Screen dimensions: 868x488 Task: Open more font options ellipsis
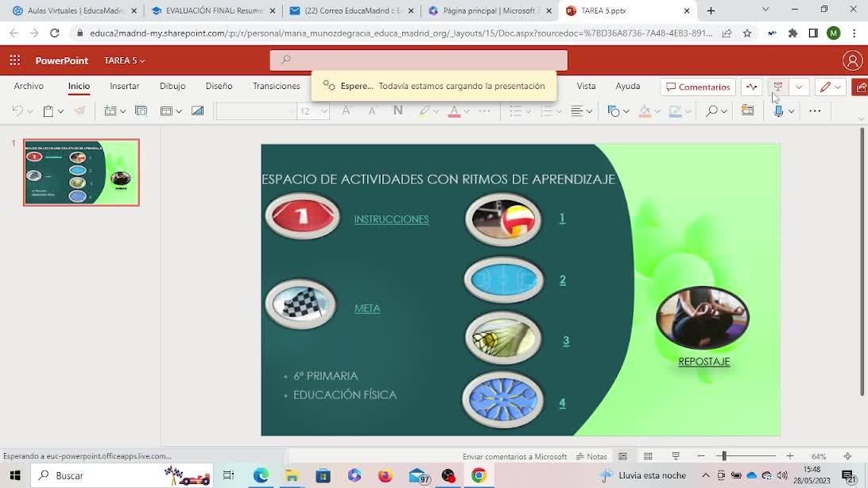[x=484, y=111]
